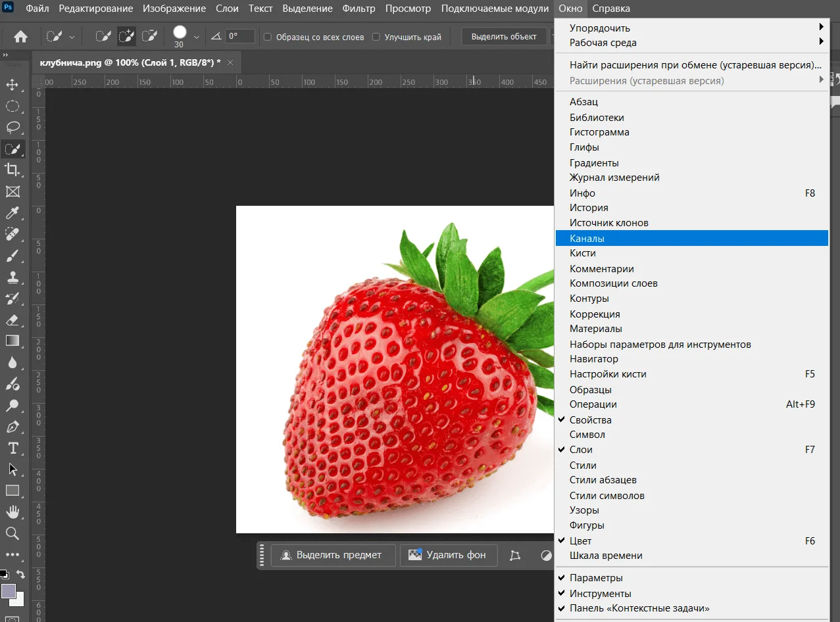840x622 pixels.
Task: Go to the Home screen icon
Action: [21, 37]
